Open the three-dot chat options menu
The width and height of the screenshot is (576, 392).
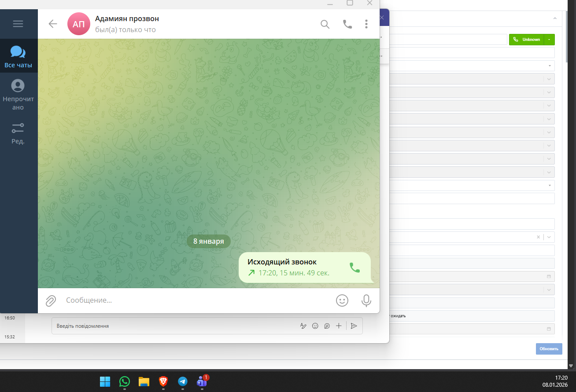pyautogui.click(x=366, y=24)
